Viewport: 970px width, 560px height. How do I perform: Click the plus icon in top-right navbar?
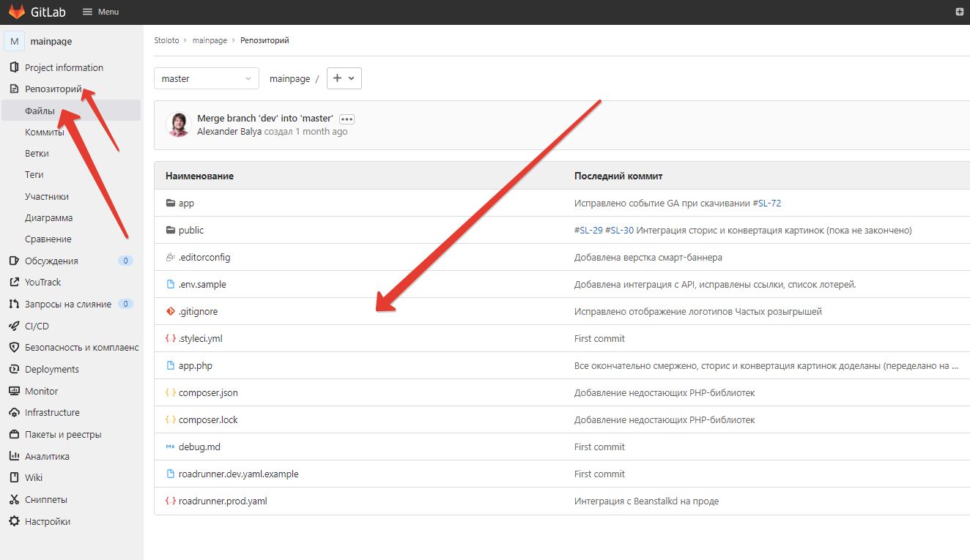[x=960, y=12]
